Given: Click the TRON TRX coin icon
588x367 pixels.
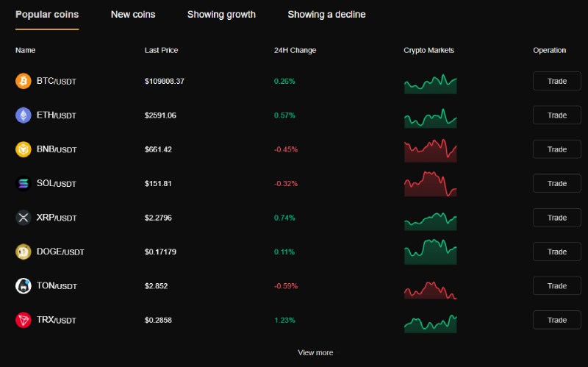Looking at the screenshot, I should point(24,320).
